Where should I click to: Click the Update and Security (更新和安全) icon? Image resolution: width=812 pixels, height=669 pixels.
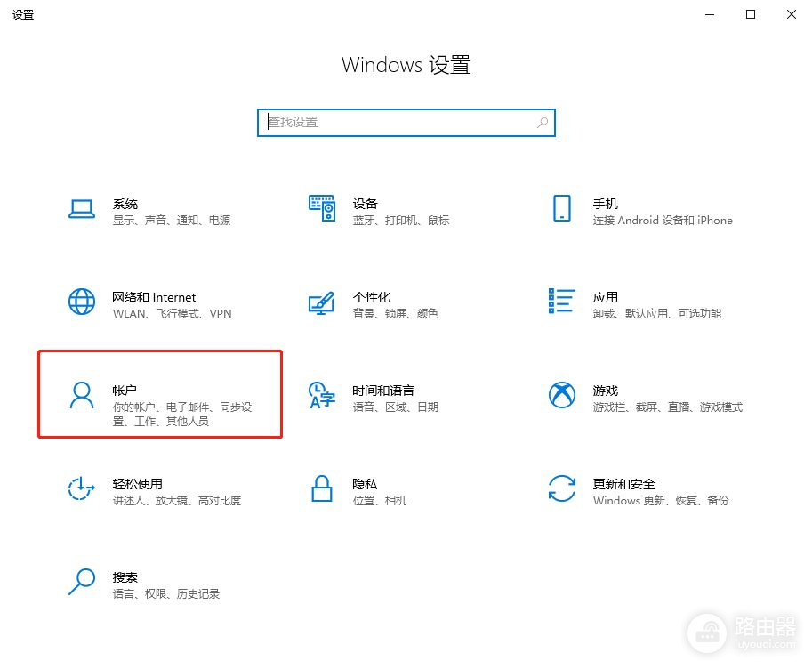pos(561,488)
